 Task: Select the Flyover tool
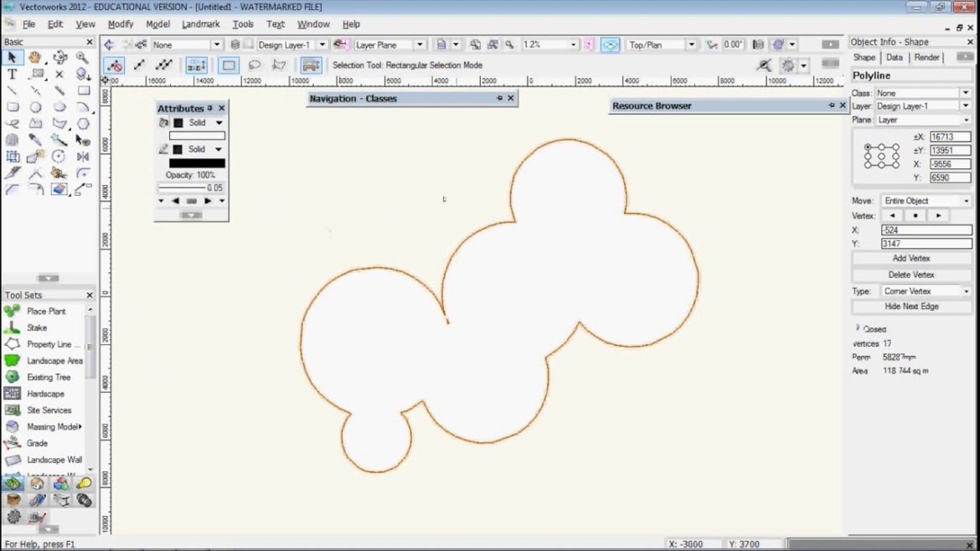pyautogui.click(x=59, y=58)
